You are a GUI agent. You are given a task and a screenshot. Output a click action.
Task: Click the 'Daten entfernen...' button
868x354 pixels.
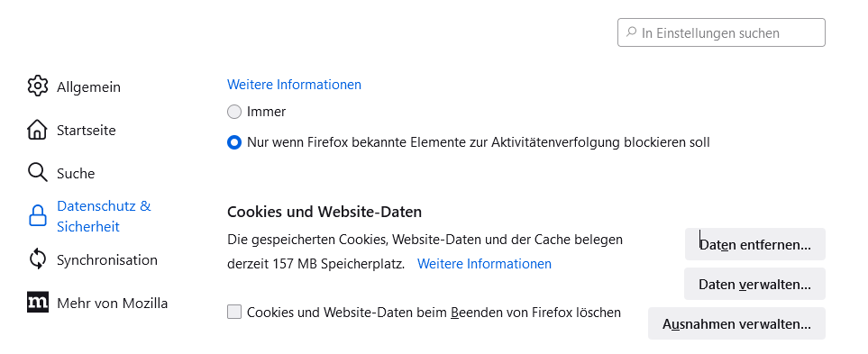755,244
